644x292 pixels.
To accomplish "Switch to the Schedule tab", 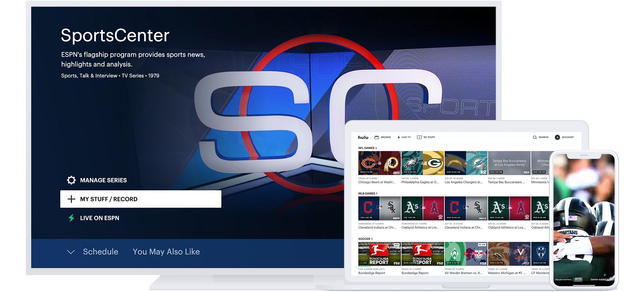I will point(101,252).
